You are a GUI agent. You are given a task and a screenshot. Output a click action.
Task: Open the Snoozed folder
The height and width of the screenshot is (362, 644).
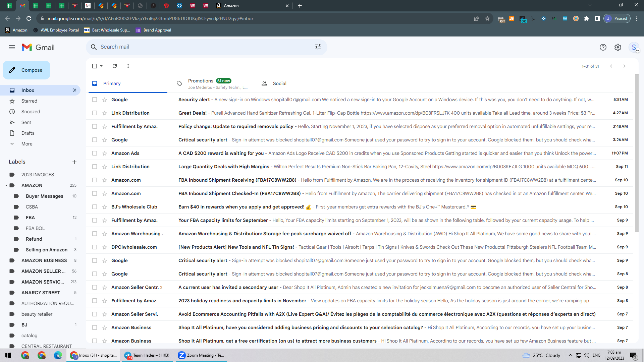pyautogui.click(x=40, y=112)
